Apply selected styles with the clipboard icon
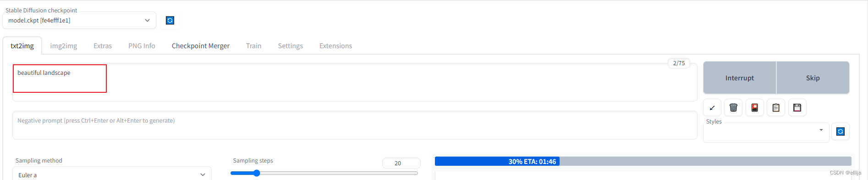Image resolution: width=868 pixels, height=180 pixels. (x=776, y=108)
